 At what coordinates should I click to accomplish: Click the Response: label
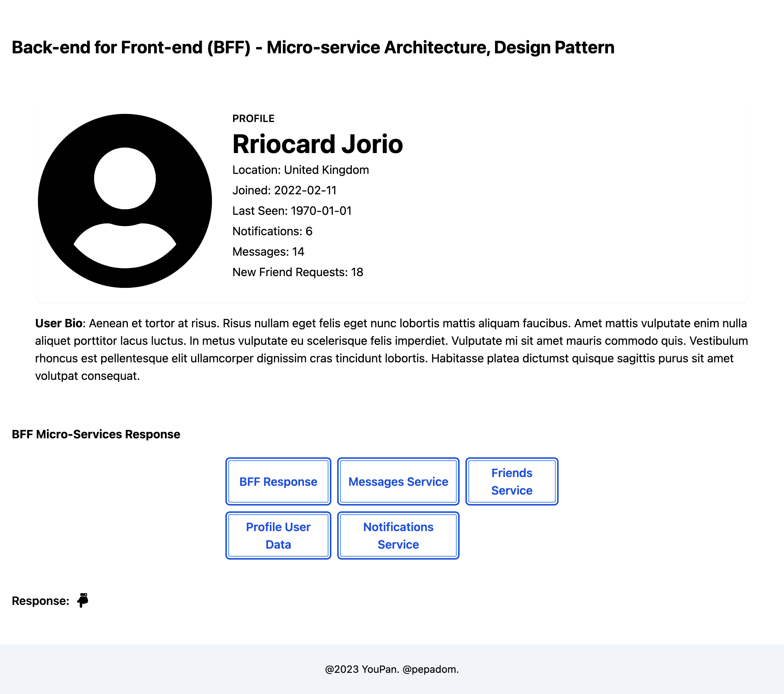40,601
